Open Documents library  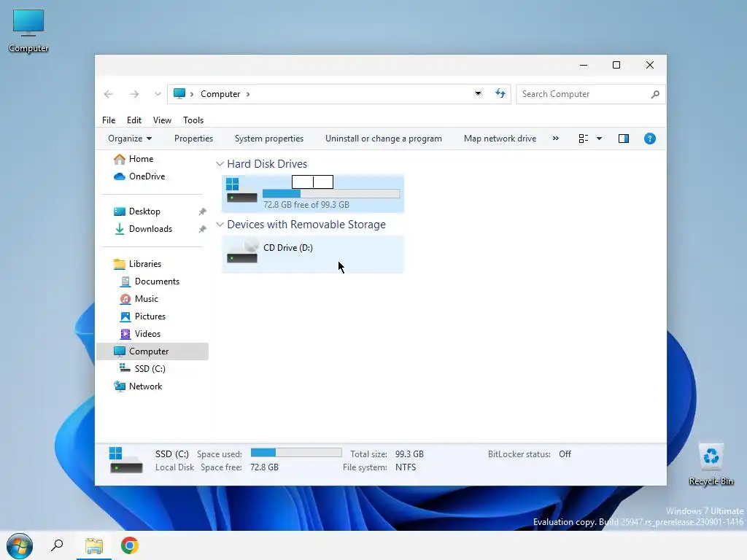pyautogui.click(x=157, y=281)
